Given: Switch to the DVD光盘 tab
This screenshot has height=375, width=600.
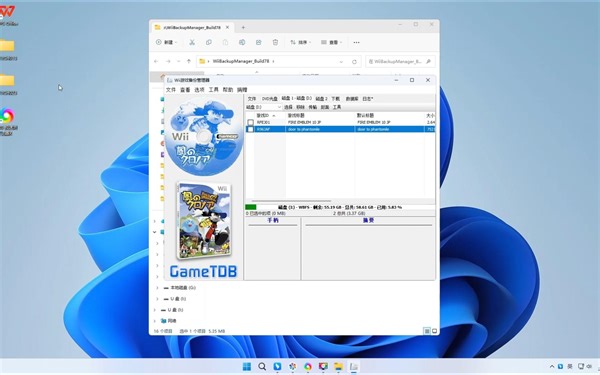Looking at the screenshot, I should (x=270, y=99).
